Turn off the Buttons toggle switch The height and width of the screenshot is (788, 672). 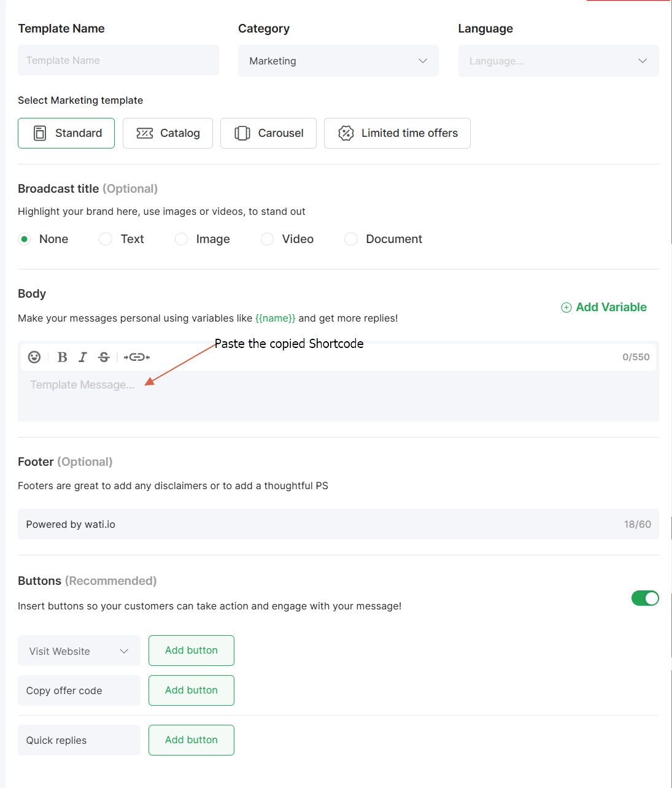[645, 598]
